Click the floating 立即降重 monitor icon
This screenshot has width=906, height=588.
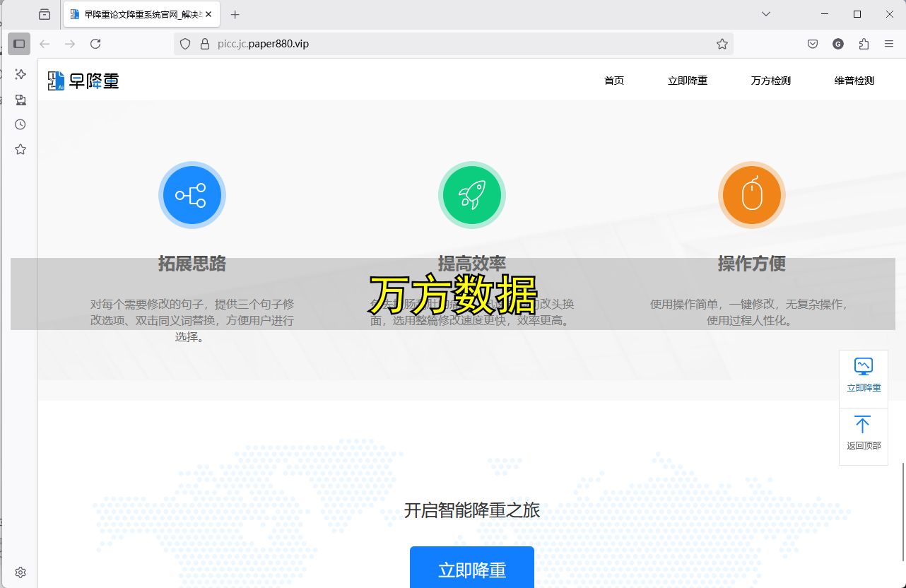864,367
